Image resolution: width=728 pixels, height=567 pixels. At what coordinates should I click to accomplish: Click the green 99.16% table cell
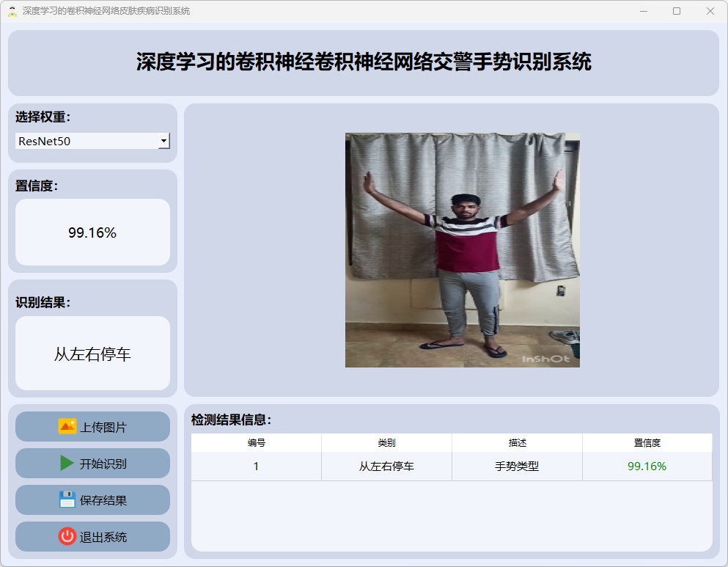[x=647, y=467]
